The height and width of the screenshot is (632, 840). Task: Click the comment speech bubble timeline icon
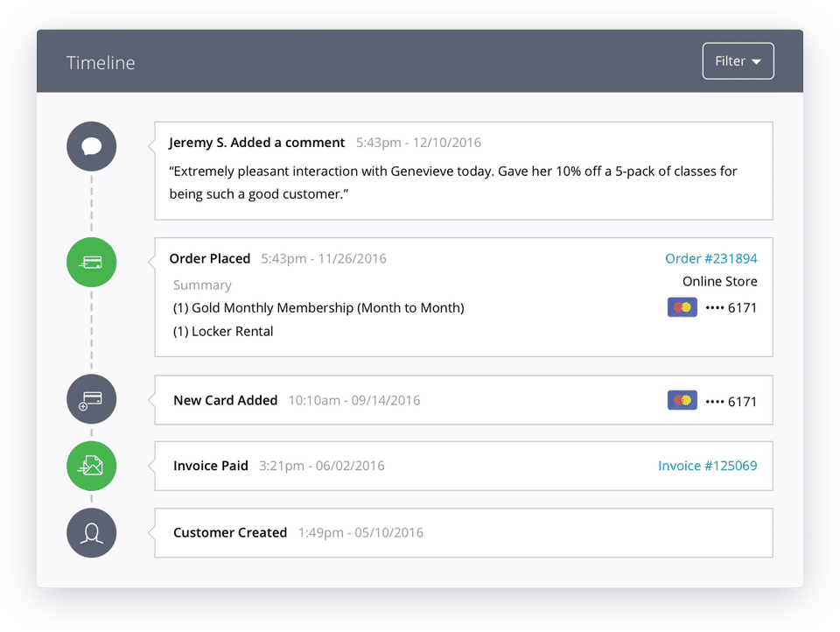pos(91,146)
